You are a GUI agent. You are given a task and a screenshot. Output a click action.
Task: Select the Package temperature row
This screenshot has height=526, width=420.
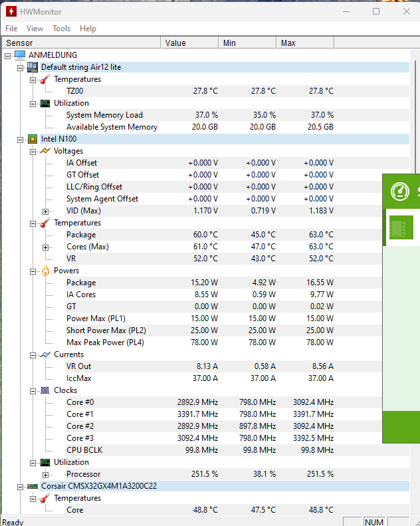(x=81, y=235)
